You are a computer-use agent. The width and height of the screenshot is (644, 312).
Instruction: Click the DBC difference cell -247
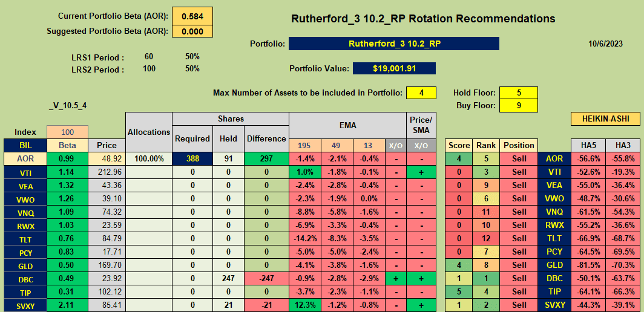pos(266,278)
